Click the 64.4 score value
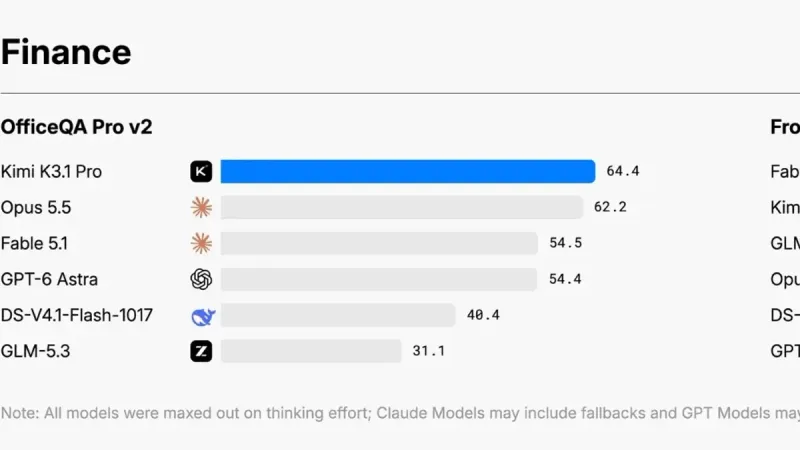 coord(622,171)
